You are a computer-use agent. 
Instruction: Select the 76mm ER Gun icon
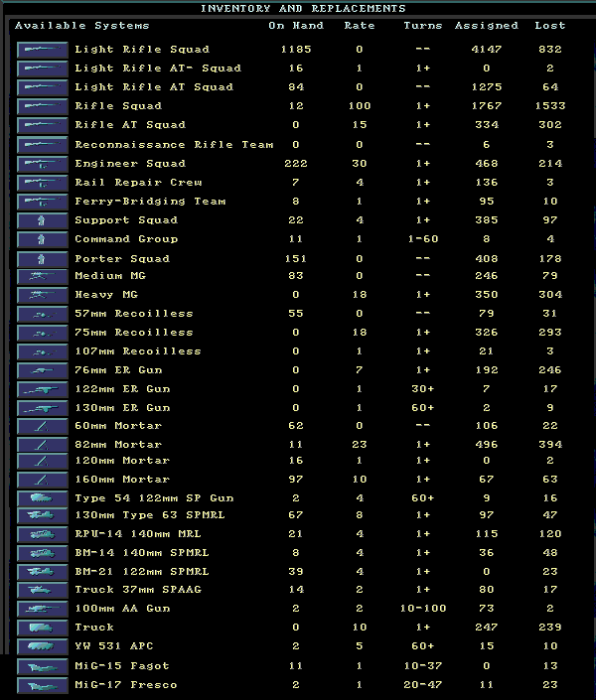tap(43, 370)
